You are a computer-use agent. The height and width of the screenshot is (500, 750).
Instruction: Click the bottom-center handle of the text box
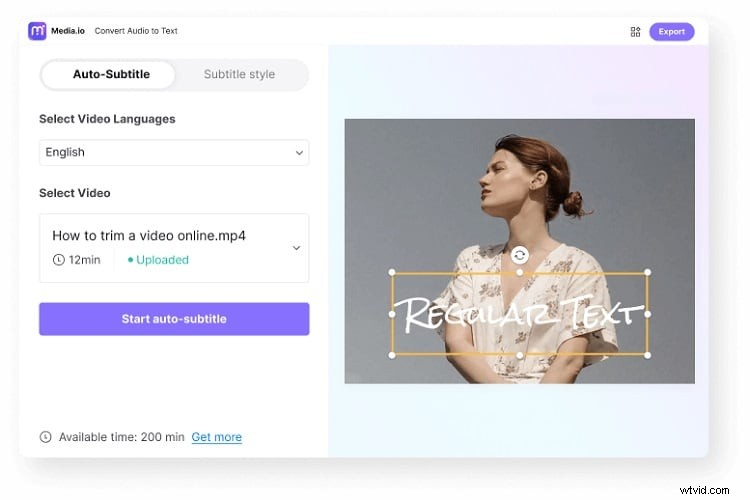(519, 356)
